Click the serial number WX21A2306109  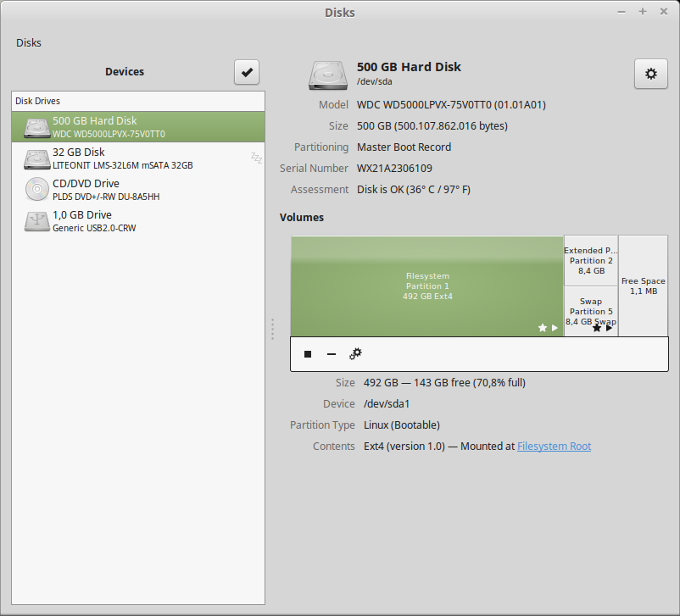[394, 169]
